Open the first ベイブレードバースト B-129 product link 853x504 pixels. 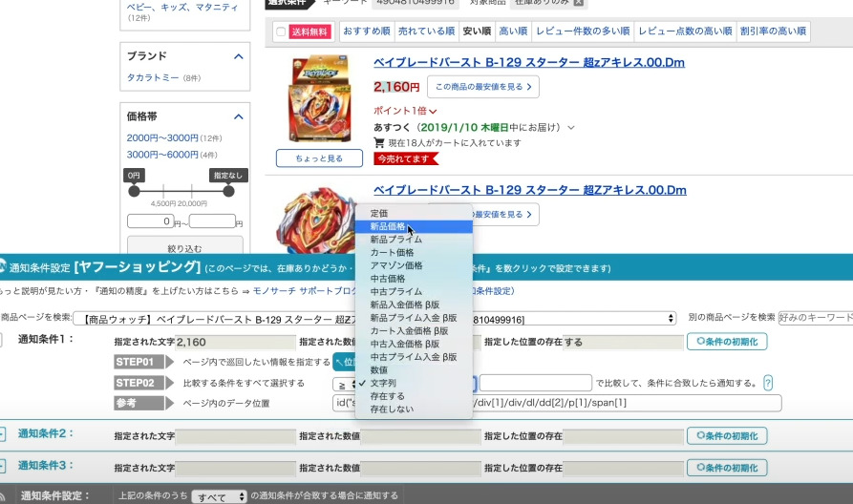click(x=528, y=63)
